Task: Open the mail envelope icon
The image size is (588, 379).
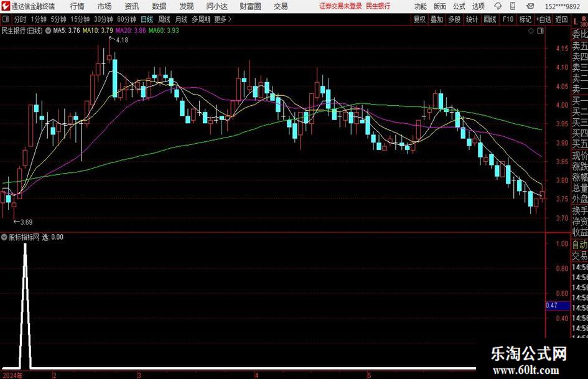Action: point(530,6)
